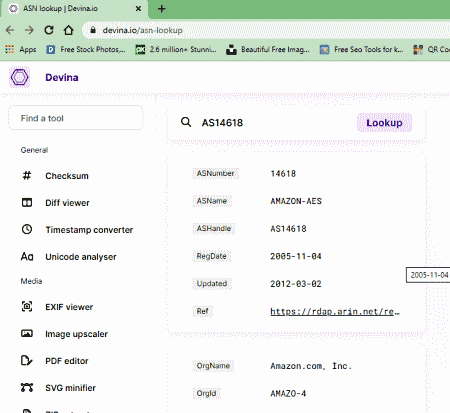Image resolution: width=450 pixels, height=413 pixels.
Task: Open the Unicode analyser tool
Action: 81,257
